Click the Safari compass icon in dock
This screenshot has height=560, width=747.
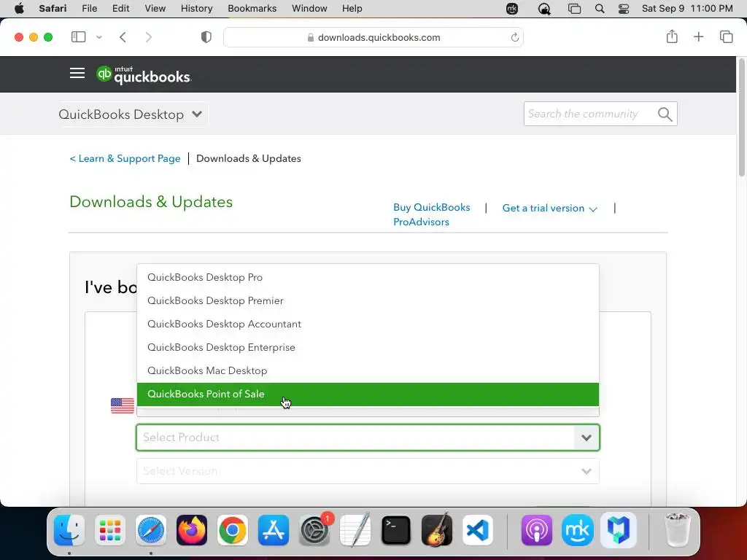[x=151, y=530]
